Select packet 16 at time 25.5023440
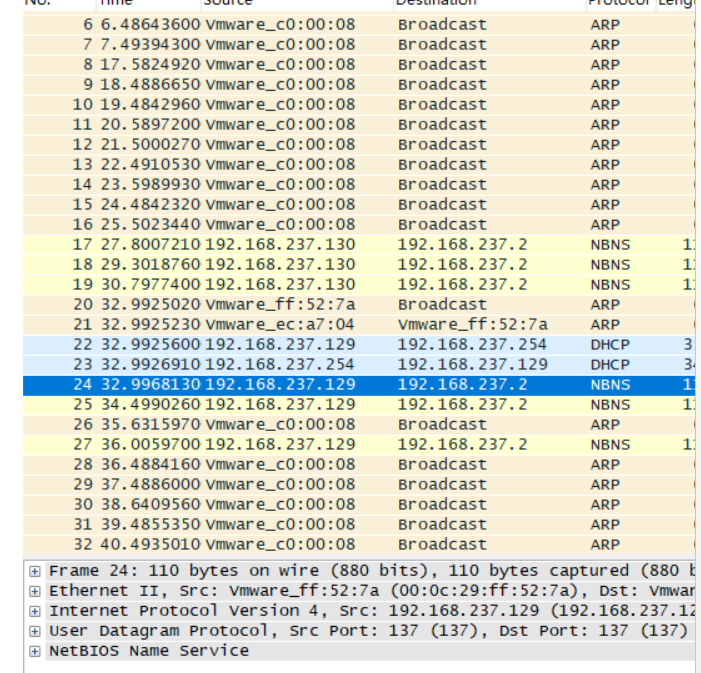This screenshot has height=673, width=701. (x=359, y=224)
